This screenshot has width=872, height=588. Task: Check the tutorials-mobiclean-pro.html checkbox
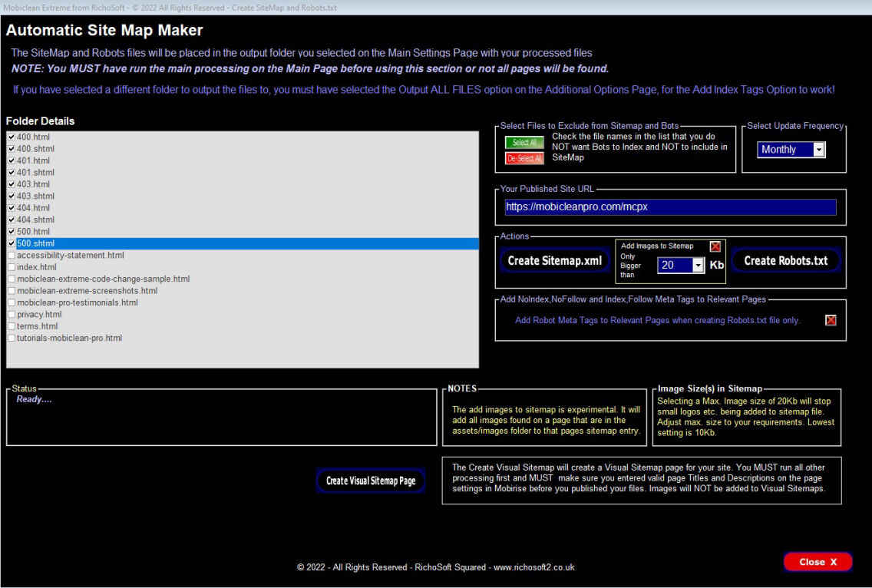point(11,339)
